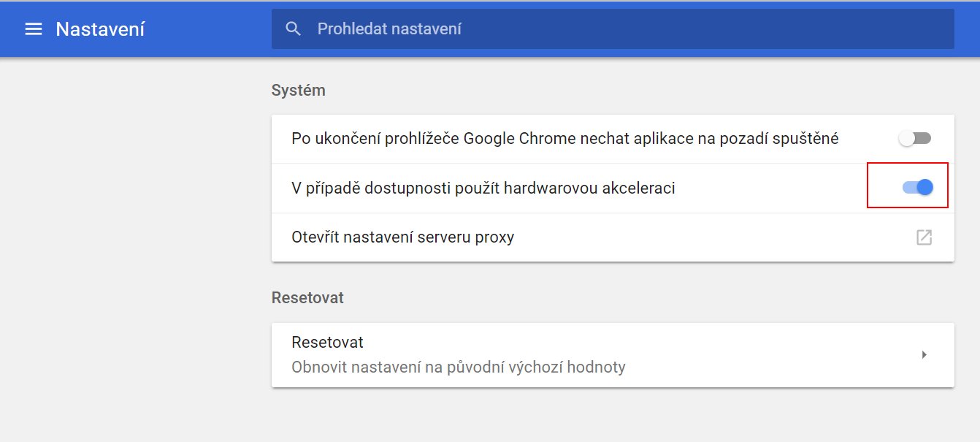Image resolution: width=980 pixels, height=442 pixels.
Task: Click the Resetovat row arrow icon
Action: pos(924,355)
